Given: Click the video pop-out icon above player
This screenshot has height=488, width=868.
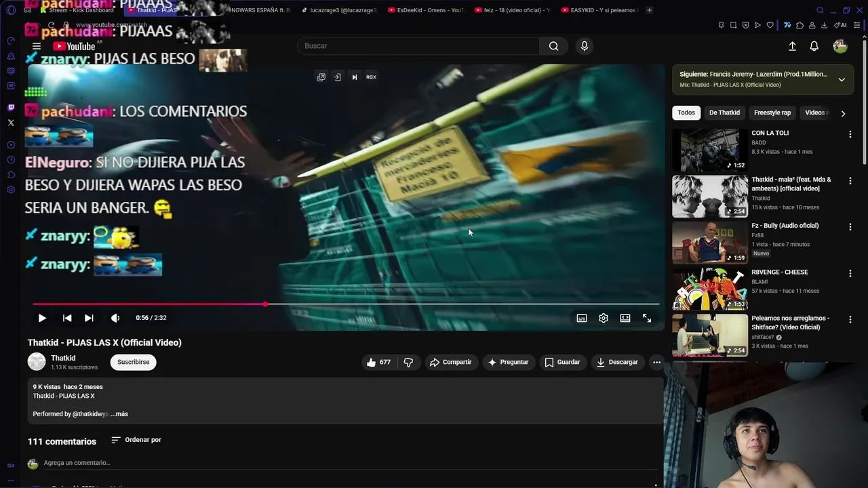Looking at the screenshot, I should pos(321,77).
